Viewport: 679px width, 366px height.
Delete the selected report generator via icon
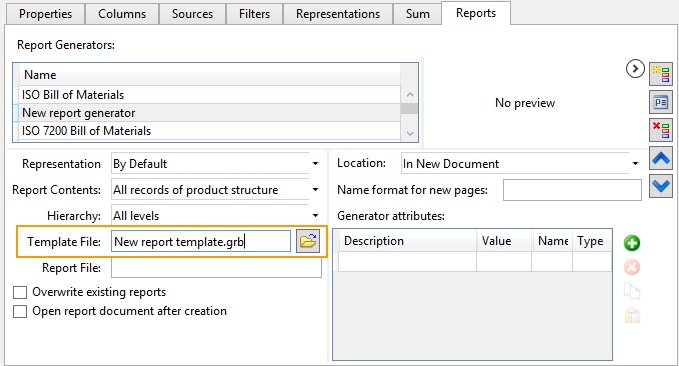pyautogui.click(x=661, y=130)
